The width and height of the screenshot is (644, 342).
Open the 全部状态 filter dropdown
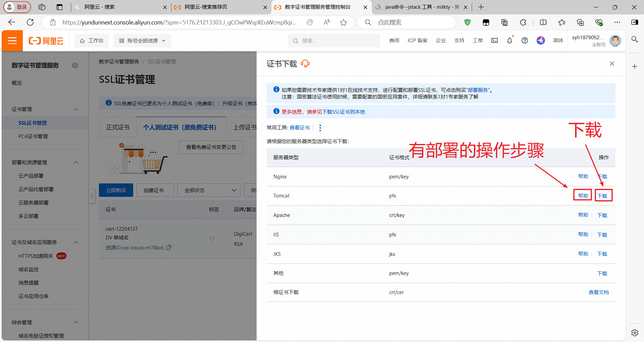pos(209,190)
